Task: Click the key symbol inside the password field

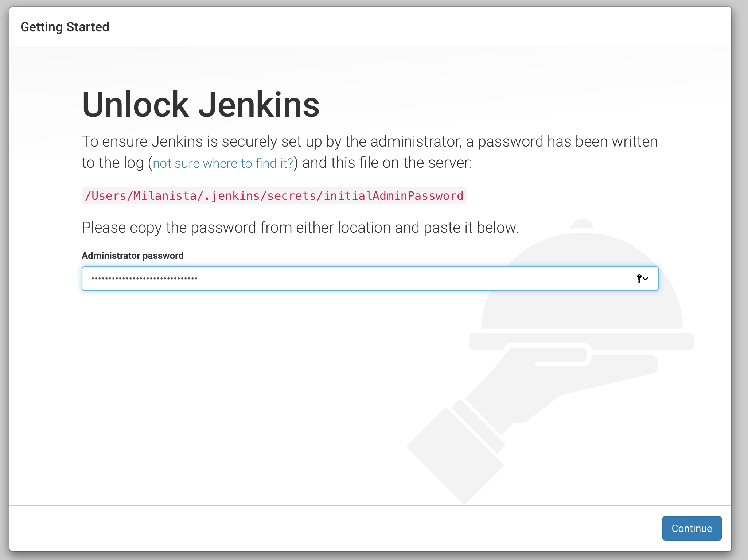Action: click(639, 278)
